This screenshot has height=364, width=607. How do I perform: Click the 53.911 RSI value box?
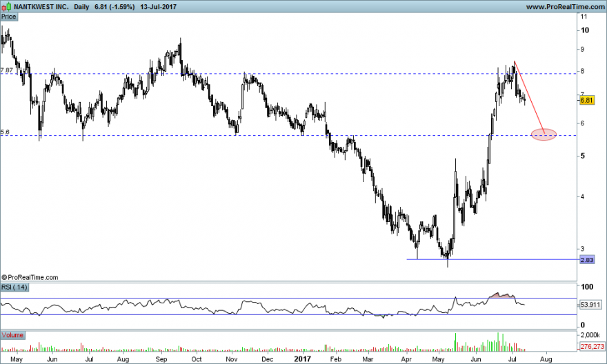tap(590, 305)
